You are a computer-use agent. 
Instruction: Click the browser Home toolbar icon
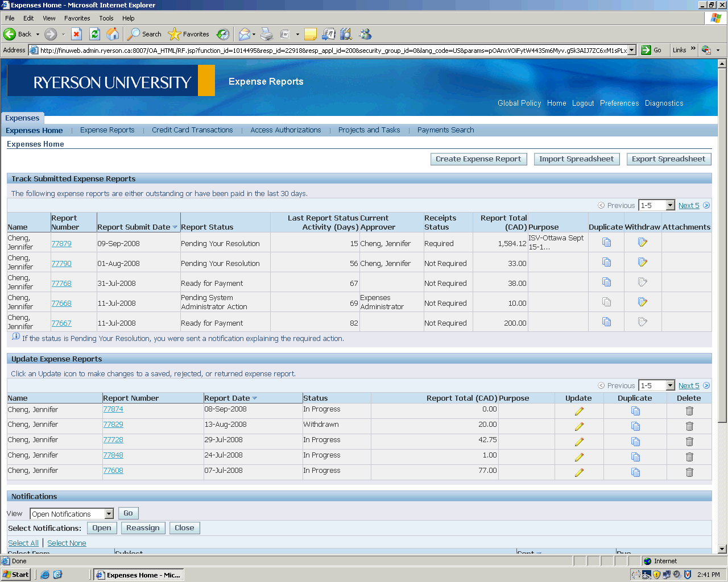(113, 34)
